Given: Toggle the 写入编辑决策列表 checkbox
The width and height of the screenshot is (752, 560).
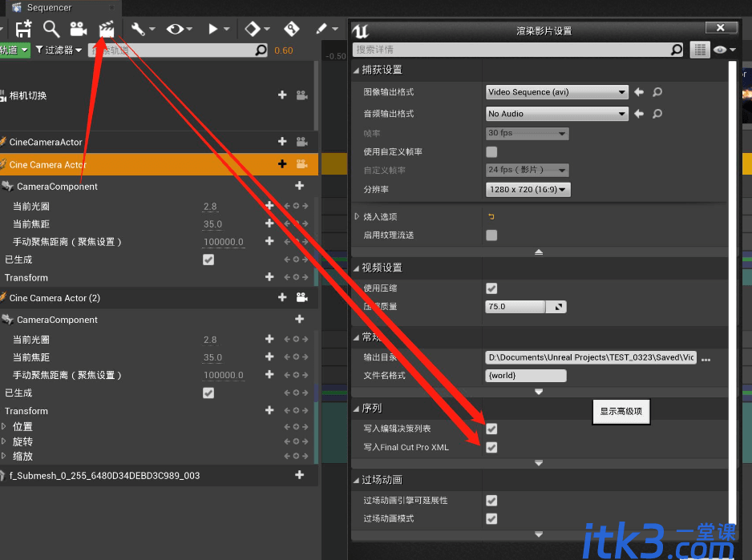Looking at the screenshot, I should pyautogui.click(x=491, y=429).
